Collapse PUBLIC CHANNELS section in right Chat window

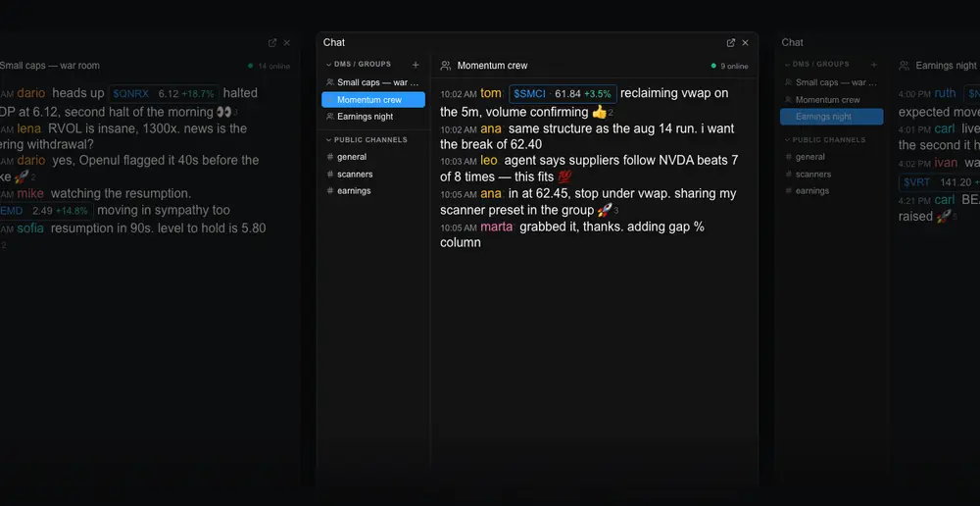(x=824, y=139)
